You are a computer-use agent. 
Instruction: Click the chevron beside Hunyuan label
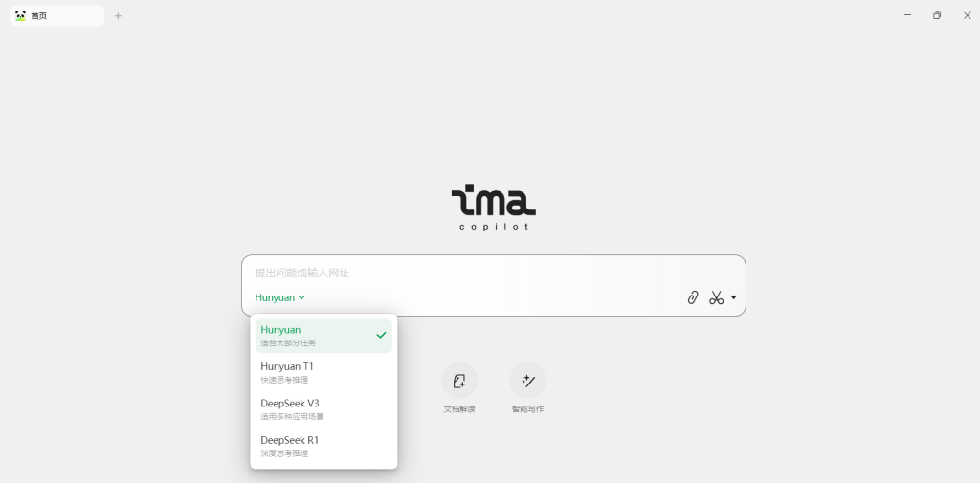[x=301, y=298]
